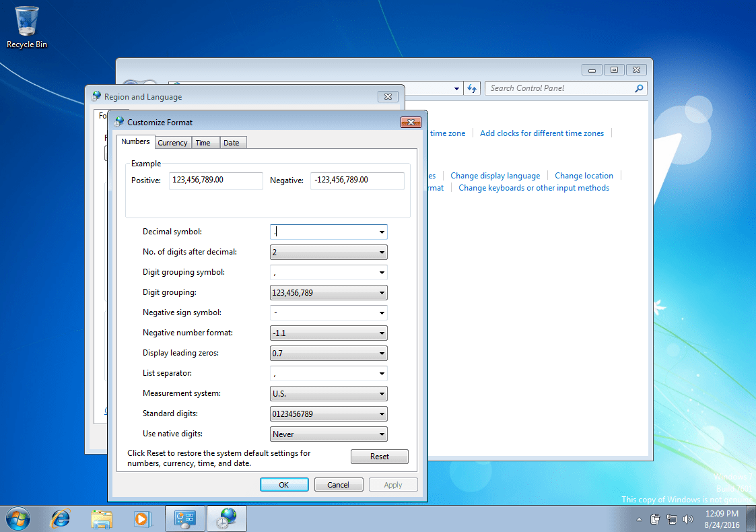Open Windows Explorer folder taskbar icon
Screen dimensions: 756x532
coord(101,519)
